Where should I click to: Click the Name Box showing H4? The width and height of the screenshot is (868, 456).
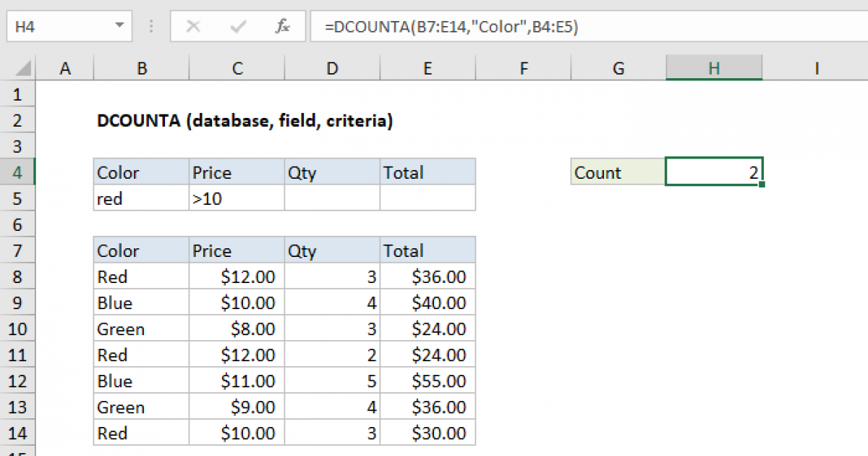point(58,26)
